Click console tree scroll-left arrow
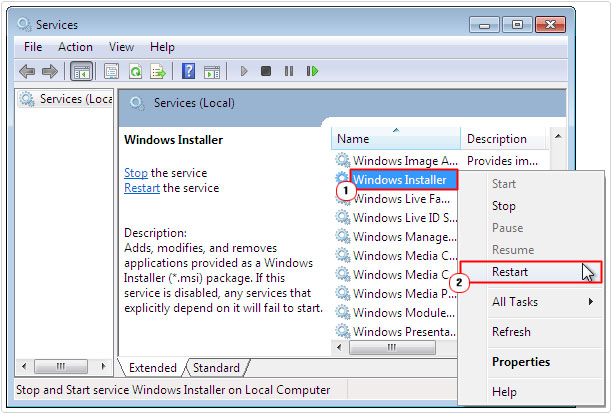This screenshot has width=612, height=414. tap(24, 366)
